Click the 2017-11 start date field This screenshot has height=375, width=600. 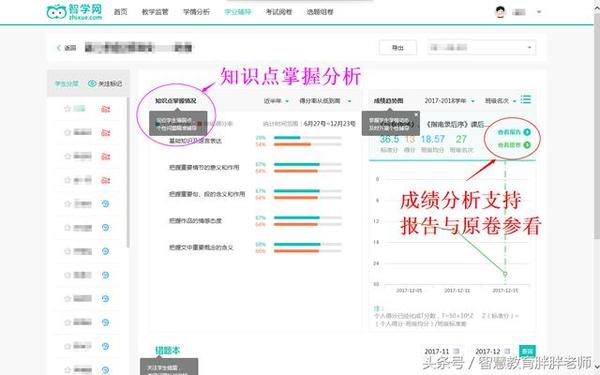point(443,351)
